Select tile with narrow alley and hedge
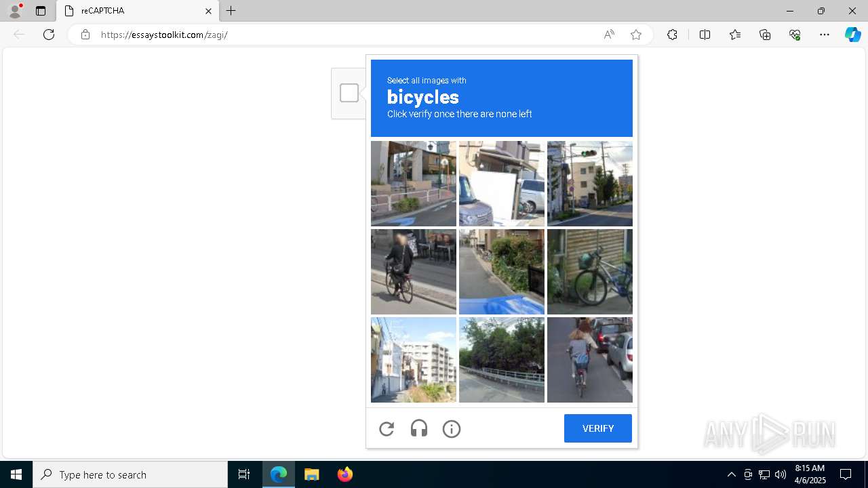Viewport: 868px width, 488px height. [502, 272]
